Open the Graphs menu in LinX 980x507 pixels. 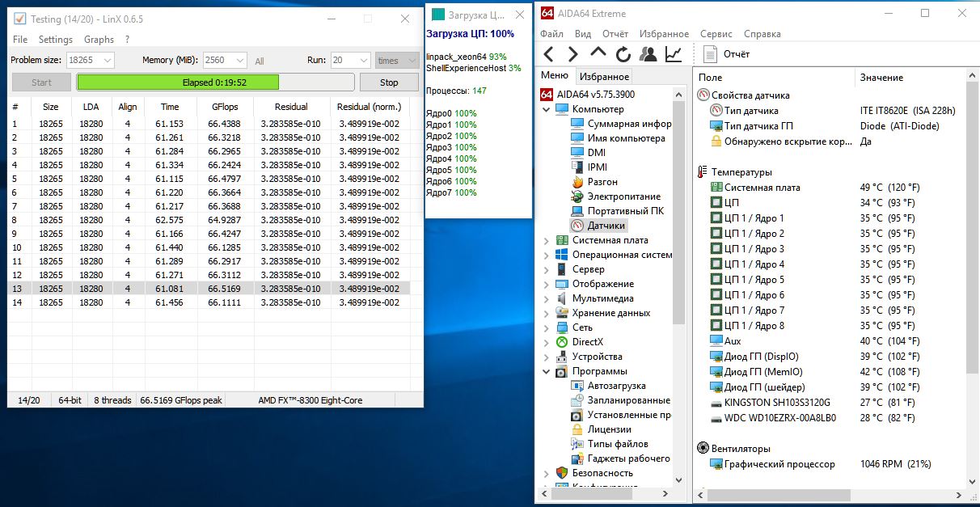99,40
